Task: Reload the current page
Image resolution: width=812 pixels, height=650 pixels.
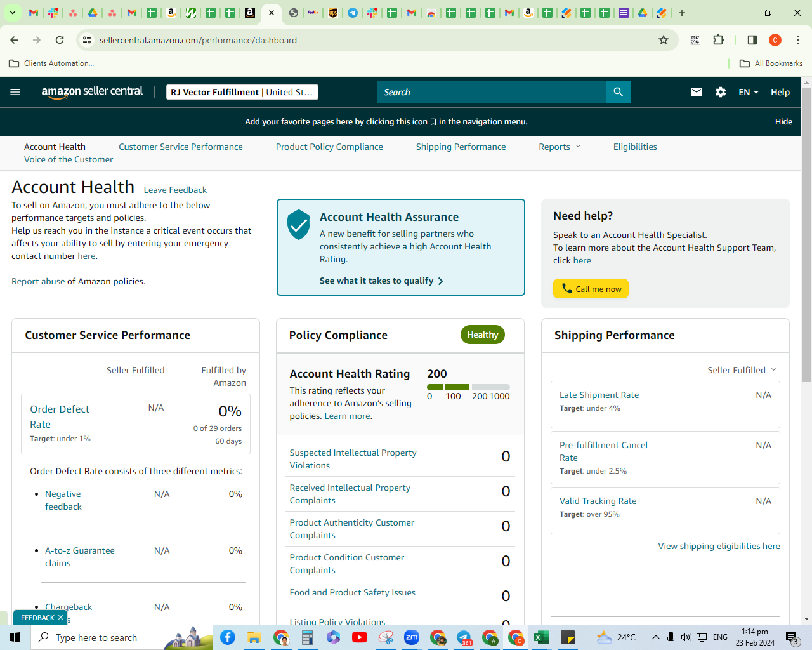Action: pos(60,40)
